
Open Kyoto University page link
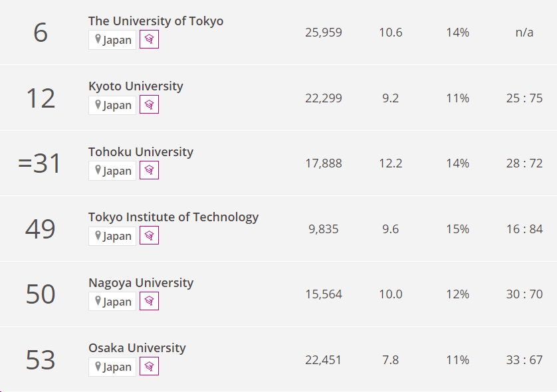click(136, 86)
